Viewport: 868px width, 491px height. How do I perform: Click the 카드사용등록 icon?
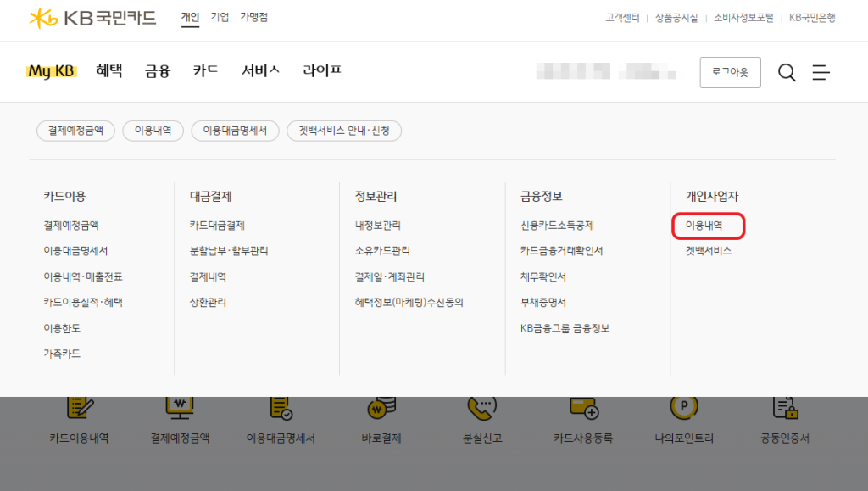583,410
